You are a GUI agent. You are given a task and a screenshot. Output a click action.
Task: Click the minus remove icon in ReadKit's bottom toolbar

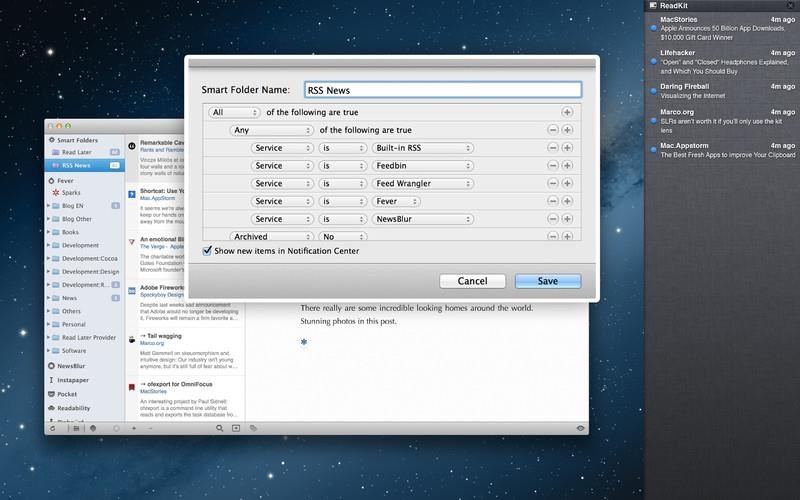pyautogui.click(x=149, y=429)
